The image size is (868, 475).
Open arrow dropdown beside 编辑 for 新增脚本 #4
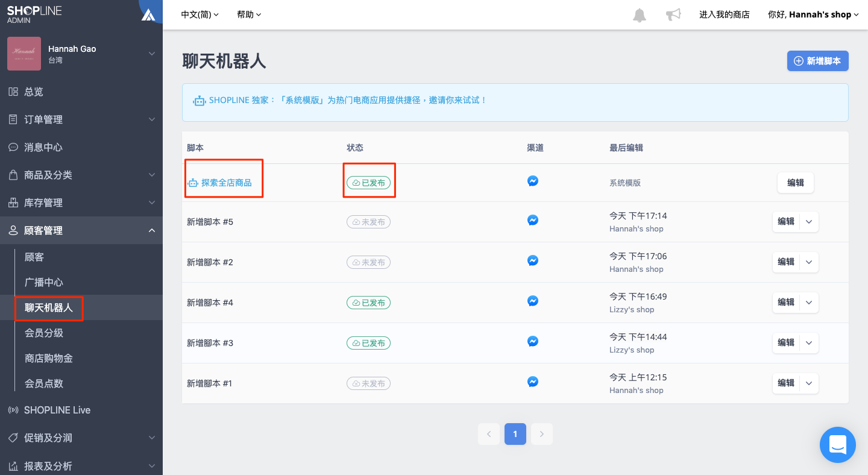point(809,302)
